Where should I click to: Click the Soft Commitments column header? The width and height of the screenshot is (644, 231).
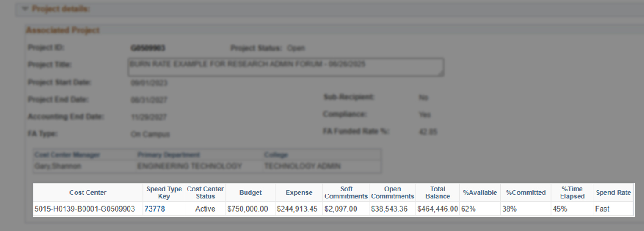[346, 193]
